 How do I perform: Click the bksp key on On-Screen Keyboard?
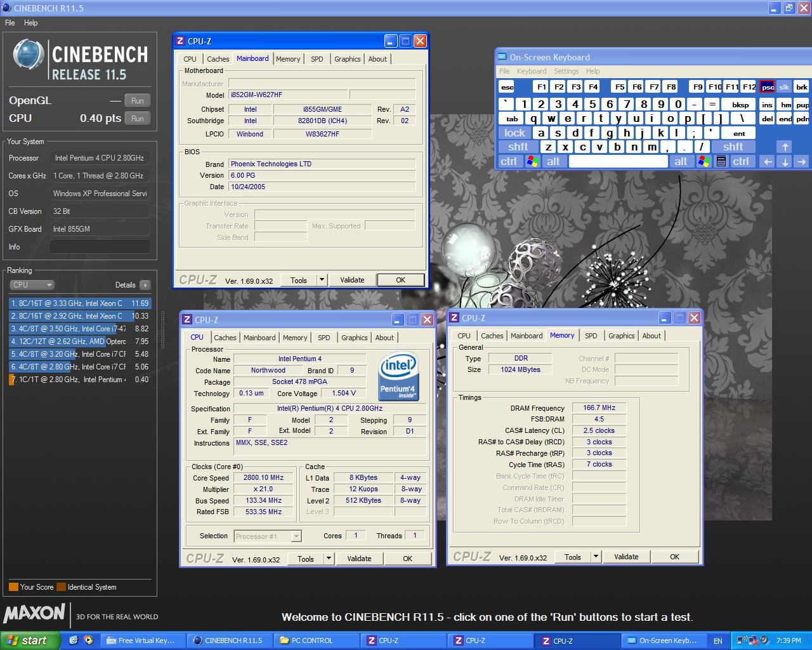tap(740, 105)
